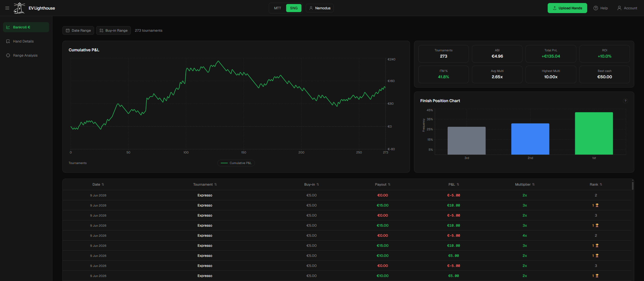The image size is (644, 281).
Task: Sort by Date column arrows icon
Action: [x=103, y=184]
